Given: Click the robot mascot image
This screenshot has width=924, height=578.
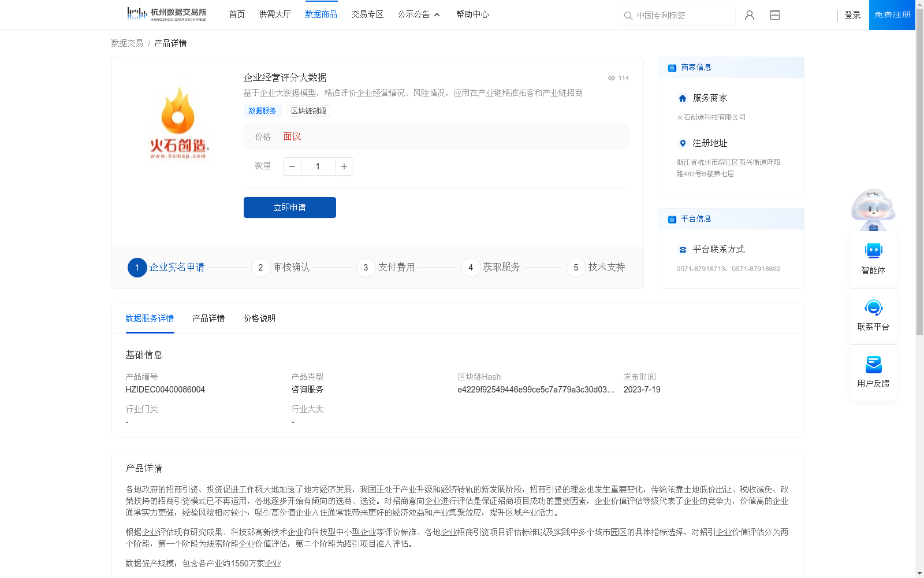Looking at the screenshot, I should 873,209.
